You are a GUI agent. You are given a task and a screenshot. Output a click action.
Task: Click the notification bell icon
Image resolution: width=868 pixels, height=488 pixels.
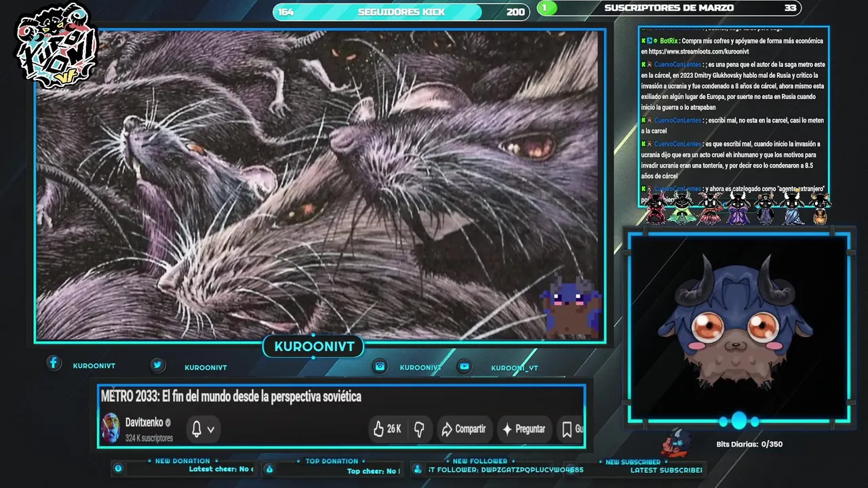(x=197, y=429)
